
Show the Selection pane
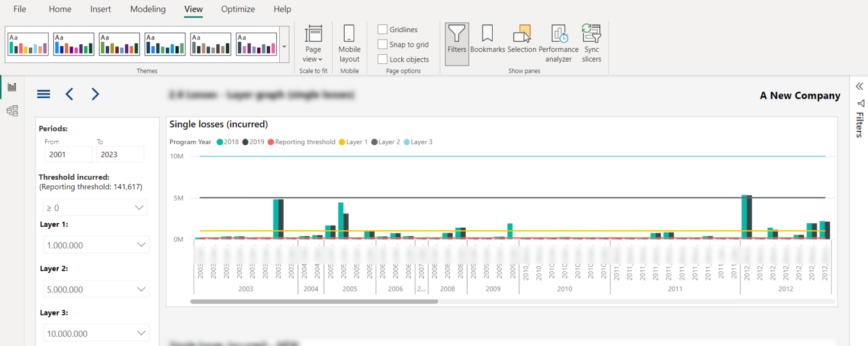522,44
